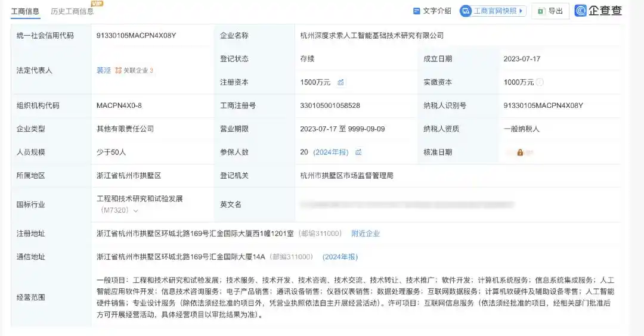The width and height of the screenshot is (644, 336).
Task: Select 工商注册号 330105001058528
Action: [x=330, y=106]
